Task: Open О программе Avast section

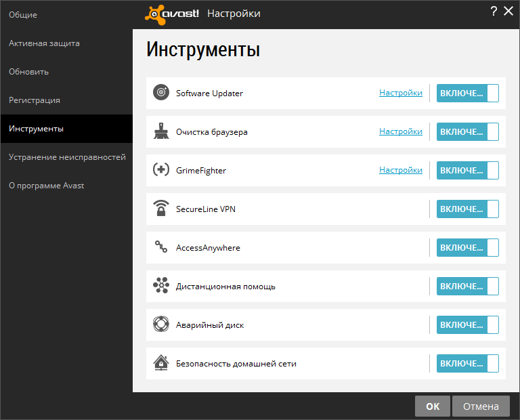Action: coord(66,186)
